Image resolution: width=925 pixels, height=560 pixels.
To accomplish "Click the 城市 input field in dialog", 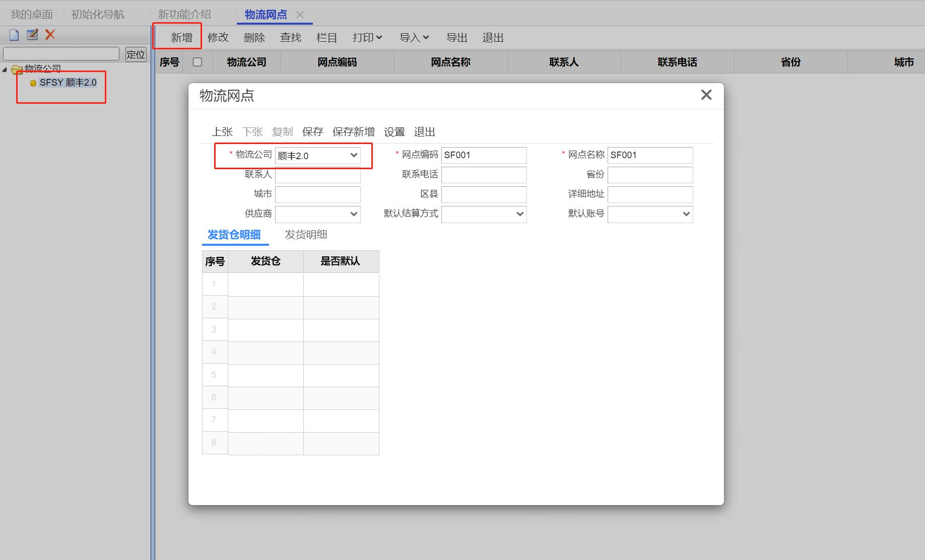I will coord(318,194).
